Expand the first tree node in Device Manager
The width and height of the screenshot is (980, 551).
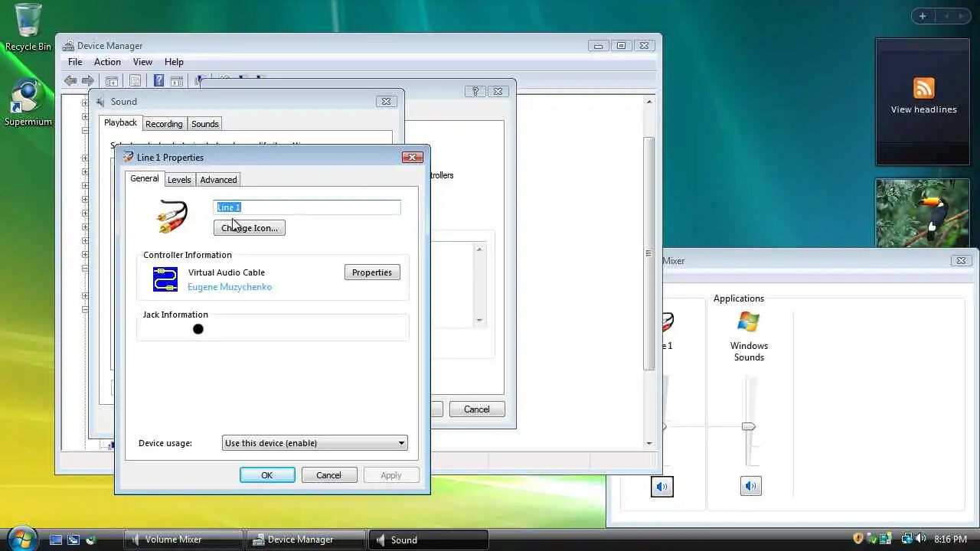(x=85, y=103)
